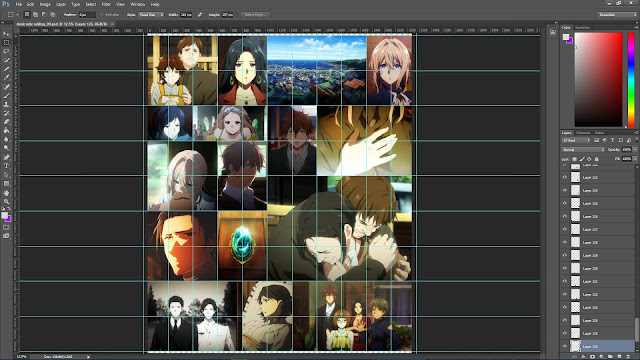Select the Path Selection tool
Image resolution: width=640 pixels, height=360 pixels.
pos(6,175)
